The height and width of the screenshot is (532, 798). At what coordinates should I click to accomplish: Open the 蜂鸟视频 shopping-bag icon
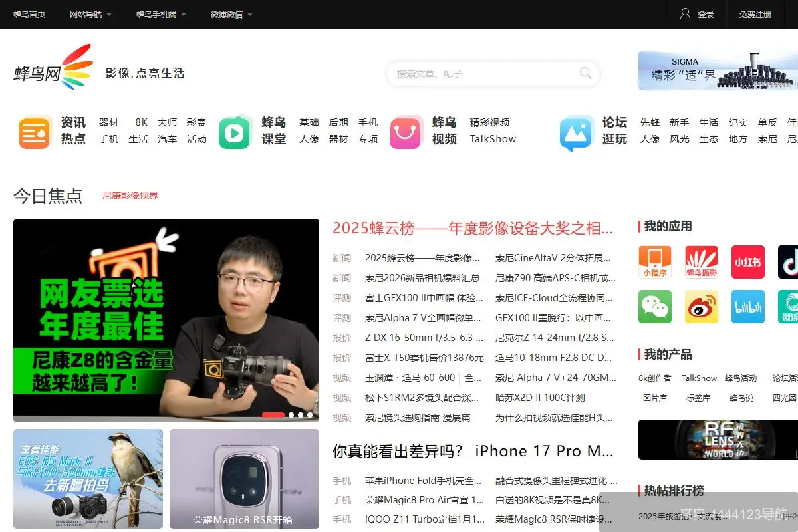coord(406,132)
